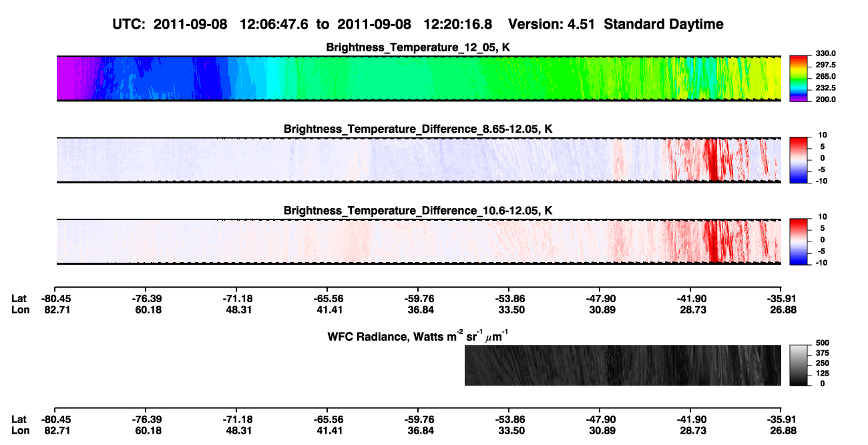868x445 pixels.
Task: Click the red-blue colorbar beside the 8.65-12.05 panel
Action: tap(800, 159)
